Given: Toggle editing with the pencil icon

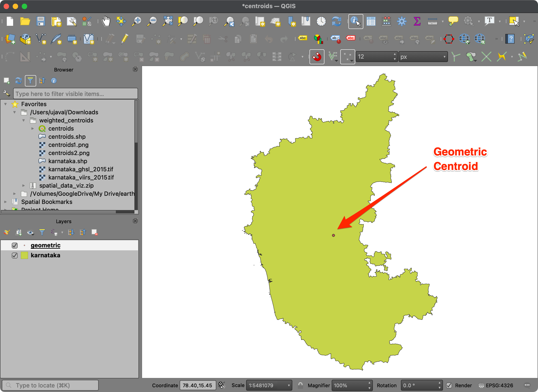Looking at the screenshot, I should 125,39.
